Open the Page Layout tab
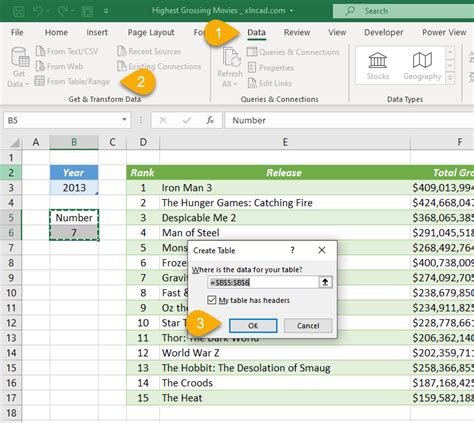The height and width of the screenshot is (423, 474). (x=151, y=32)
